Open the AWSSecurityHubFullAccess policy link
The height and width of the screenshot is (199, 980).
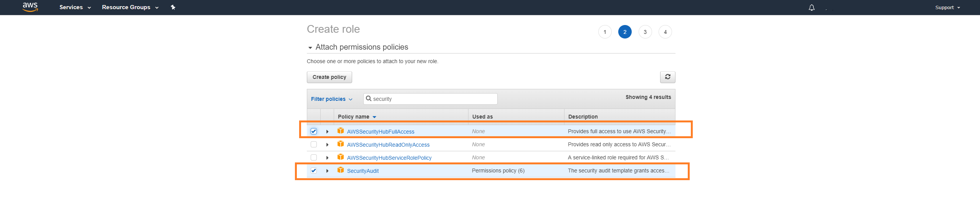[x=381, y=132]
